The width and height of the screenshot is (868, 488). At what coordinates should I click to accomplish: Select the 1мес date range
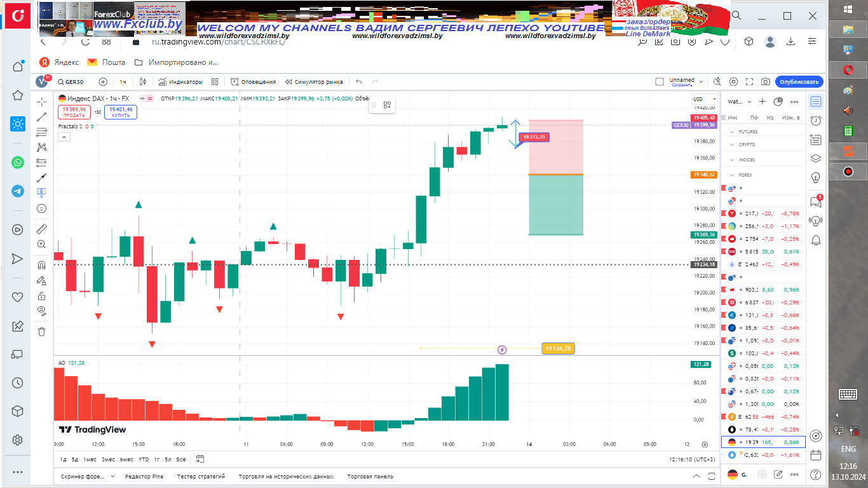tap(90, 459)
